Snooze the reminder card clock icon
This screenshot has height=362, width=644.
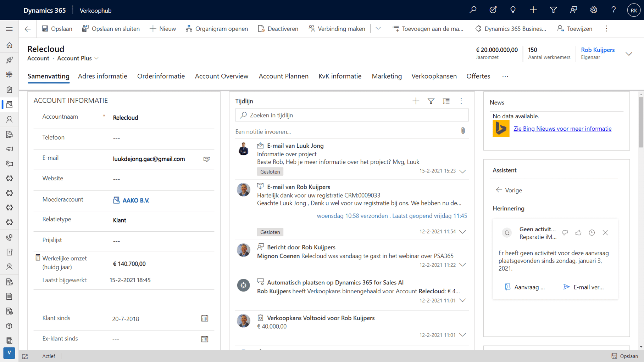coord(592,233)
